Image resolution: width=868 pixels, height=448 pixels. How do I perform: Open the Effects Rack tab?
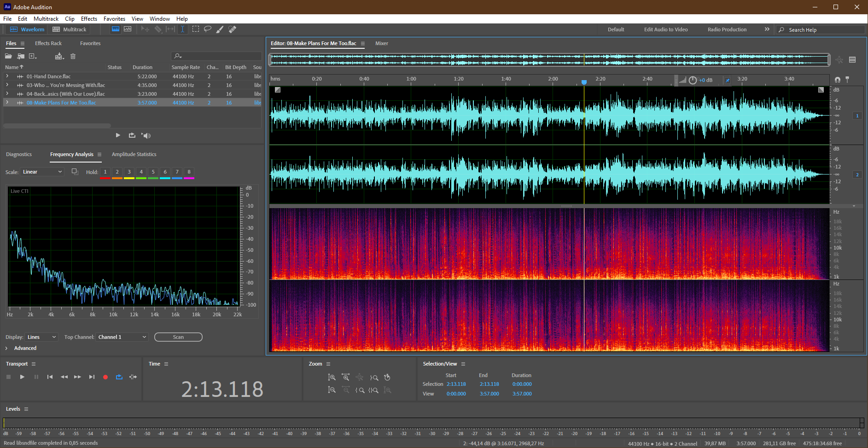[48, 43]
